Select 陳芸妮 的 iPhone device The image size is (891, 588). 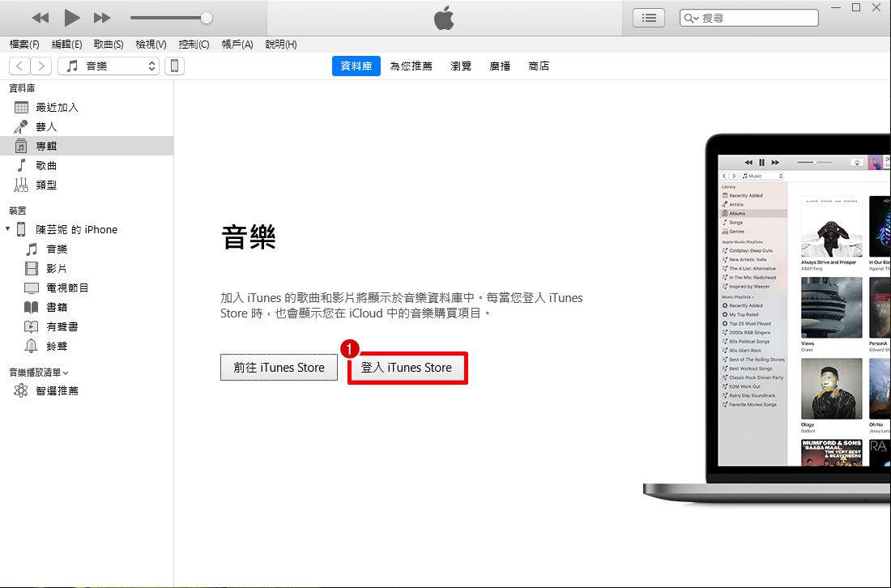pyautogui.click(x=77, y=229)
